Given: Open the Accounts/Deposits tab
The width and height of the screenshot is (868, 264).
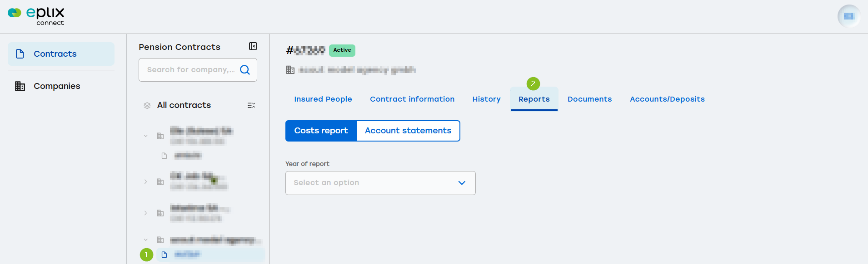Looking at the screenshot, I should (667, 99).
